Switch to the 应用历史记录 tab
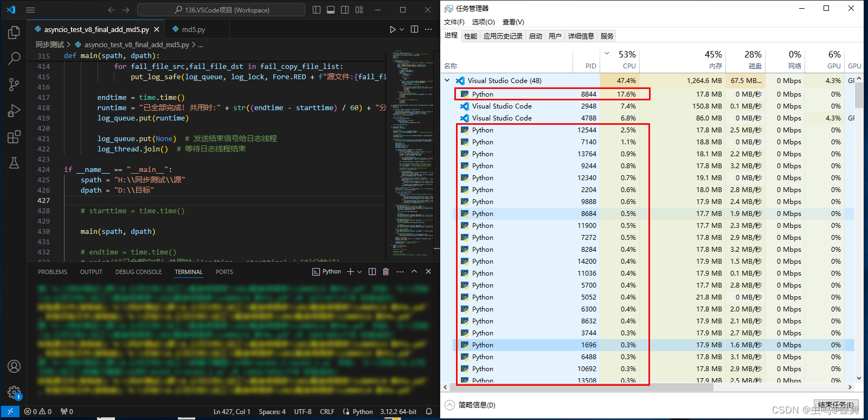 pos(503,36)
